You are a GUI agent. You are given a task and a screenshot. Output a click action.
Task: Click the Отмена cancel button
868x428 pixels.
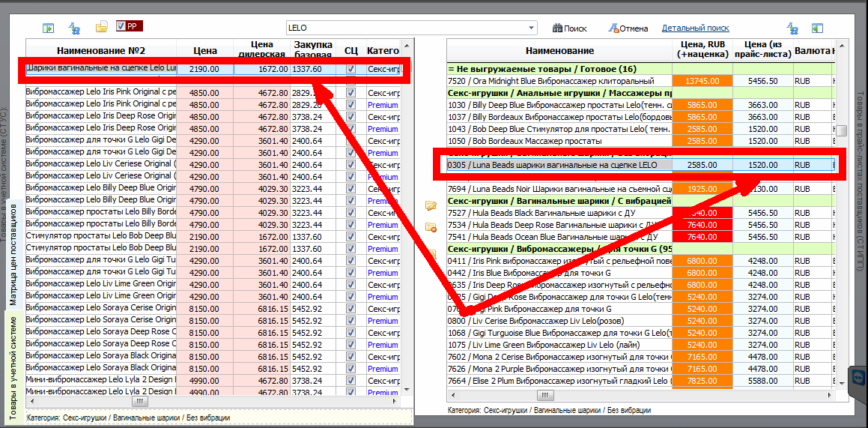coord(628,28)
